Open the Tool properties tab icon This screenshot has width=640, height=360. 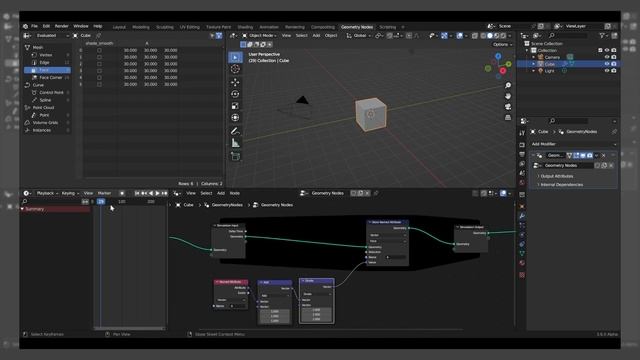tap(522, 133)
